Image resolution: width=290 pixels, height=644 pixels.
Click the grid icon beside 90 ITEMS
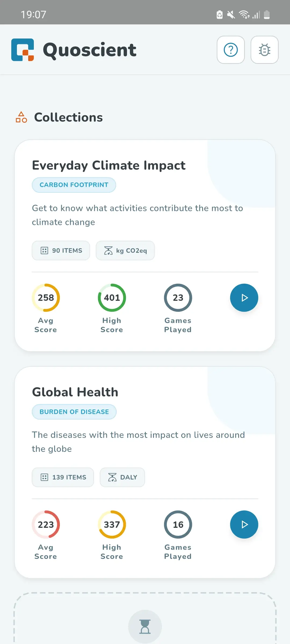44,251
